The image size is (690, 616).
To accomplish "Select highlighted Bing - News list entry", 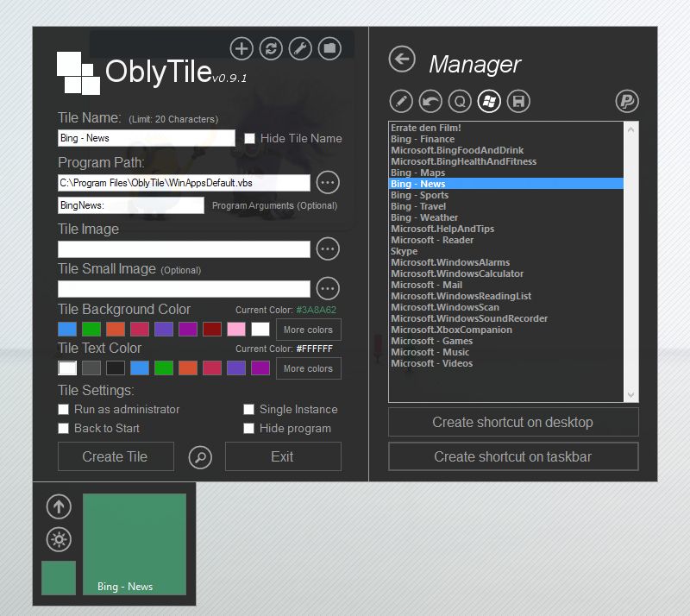I will 506,184.
